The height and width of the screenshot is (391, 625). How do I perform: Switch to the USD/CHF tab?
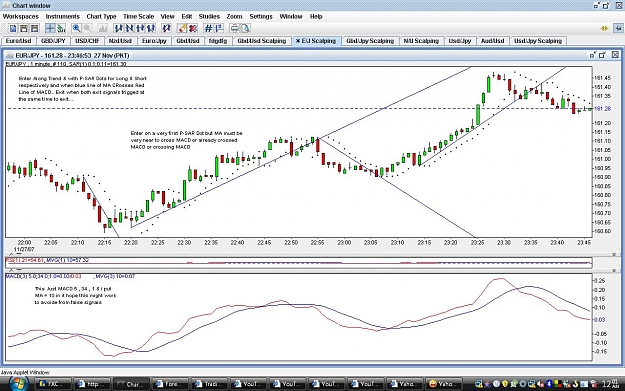88,41
